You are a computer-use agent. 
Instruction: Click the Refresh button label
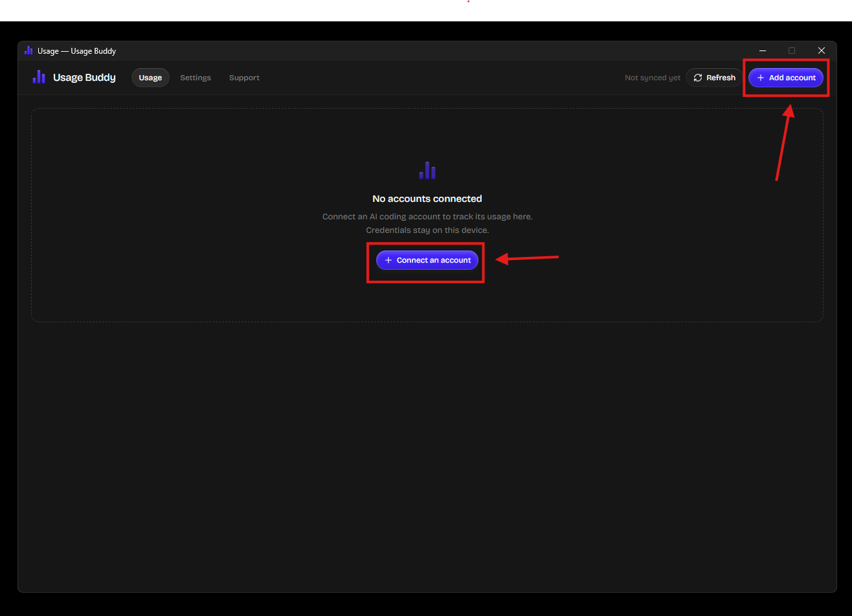coord(721,78)
